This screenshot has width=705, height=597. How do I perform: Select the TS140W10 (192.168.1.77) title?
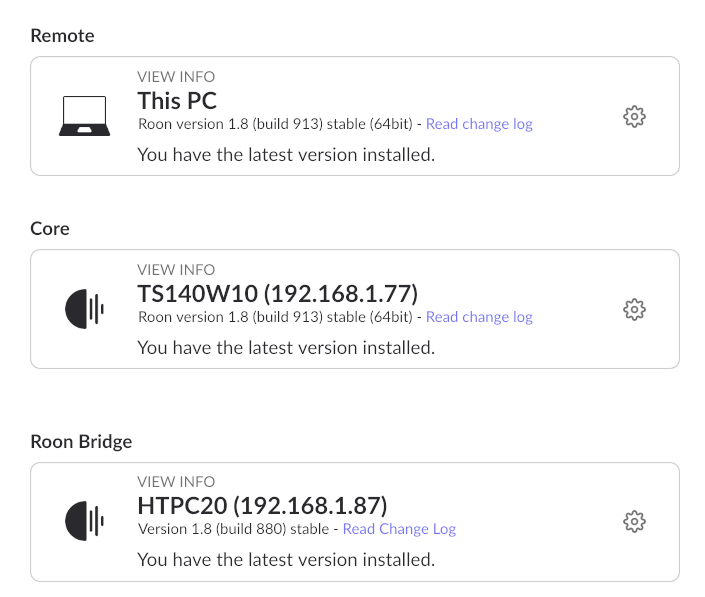click(x=278, y=294)
